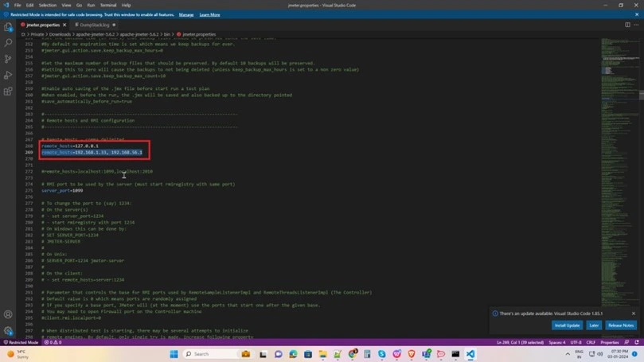Image resolution: width=644 pixels, height=362 pixels.
Task: Click line containing server_port=1099
Action: coord(62,190)
